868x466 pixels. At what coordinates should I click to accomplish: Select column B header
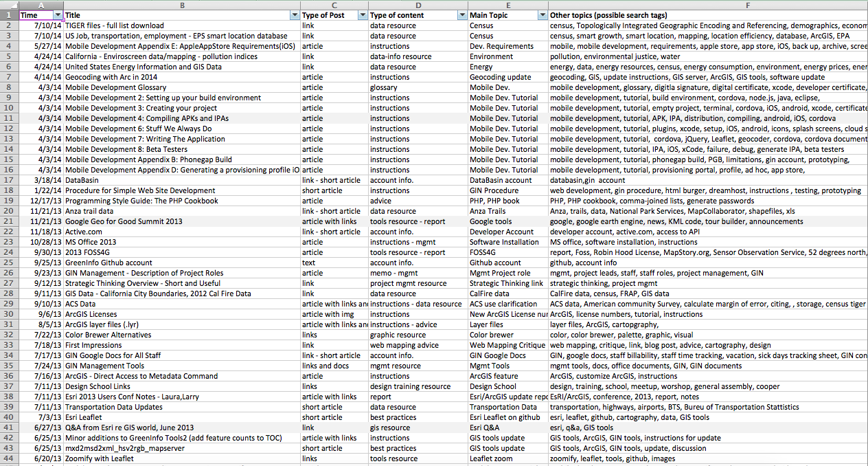tap(182, 5)
